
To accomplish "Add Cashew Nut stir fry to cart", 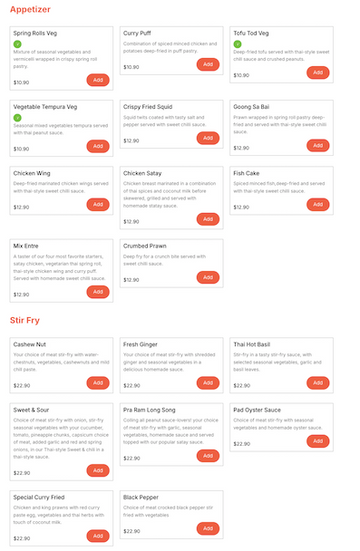I will pos(98,383).
